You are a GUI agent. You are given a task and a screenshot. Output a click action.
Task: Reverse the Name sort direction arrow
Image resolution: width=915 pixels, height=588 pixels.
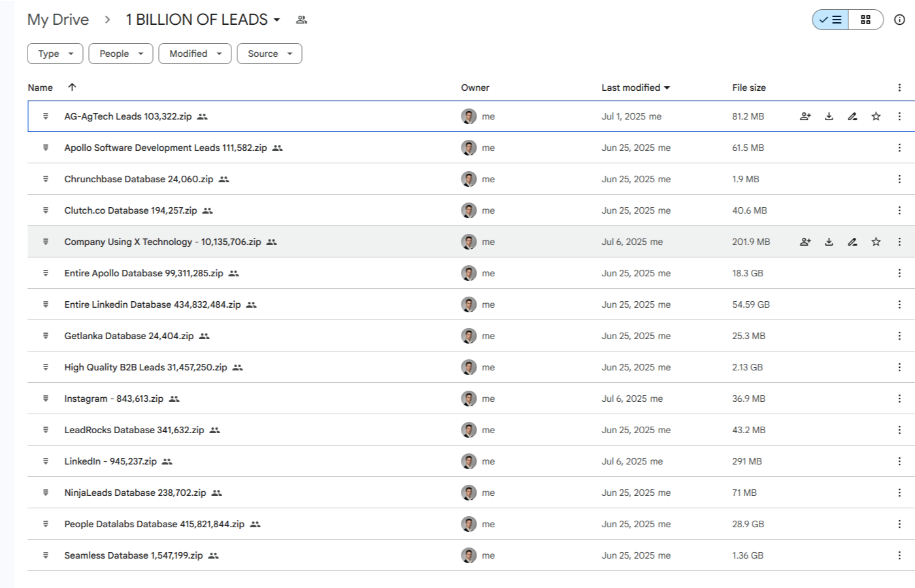point(72,87)
